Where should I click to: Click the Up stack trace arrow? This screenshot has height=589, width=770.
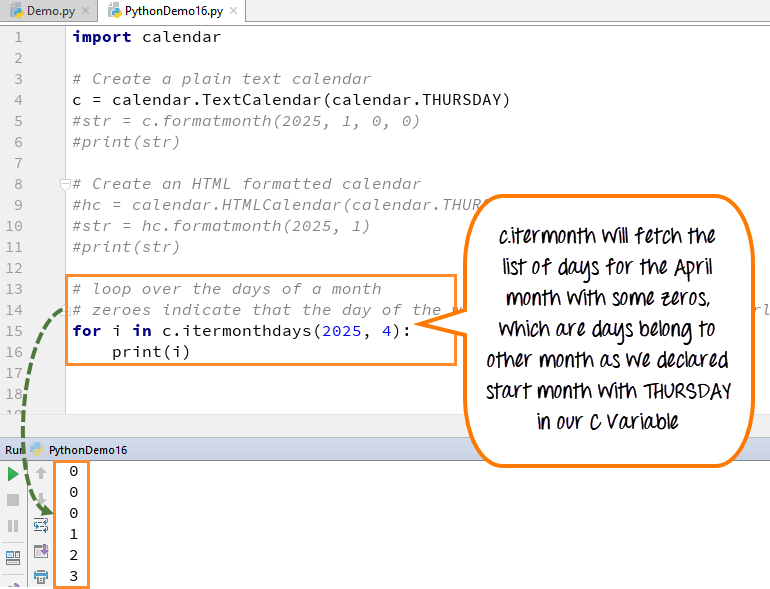click(x=41, y=473)
